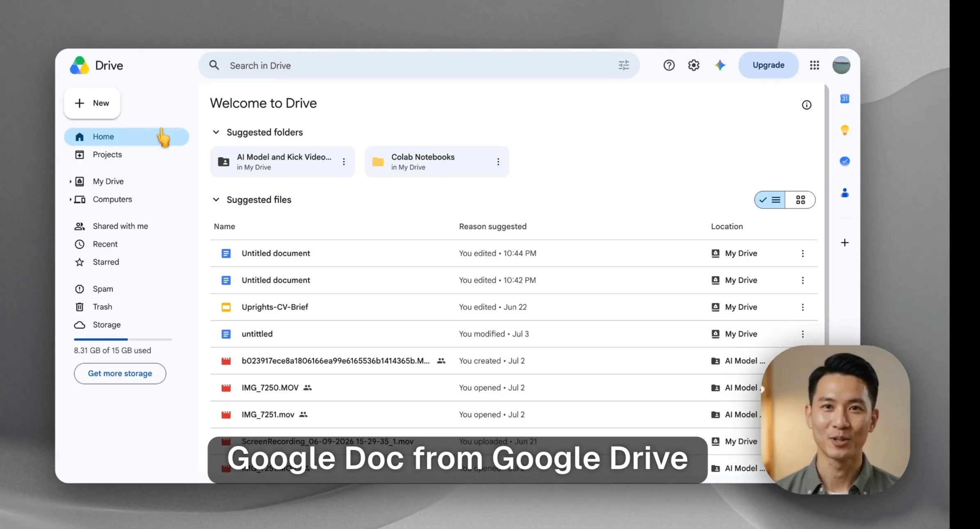Open more actions for AI Model and Kick Video folder

click(344, 162)
